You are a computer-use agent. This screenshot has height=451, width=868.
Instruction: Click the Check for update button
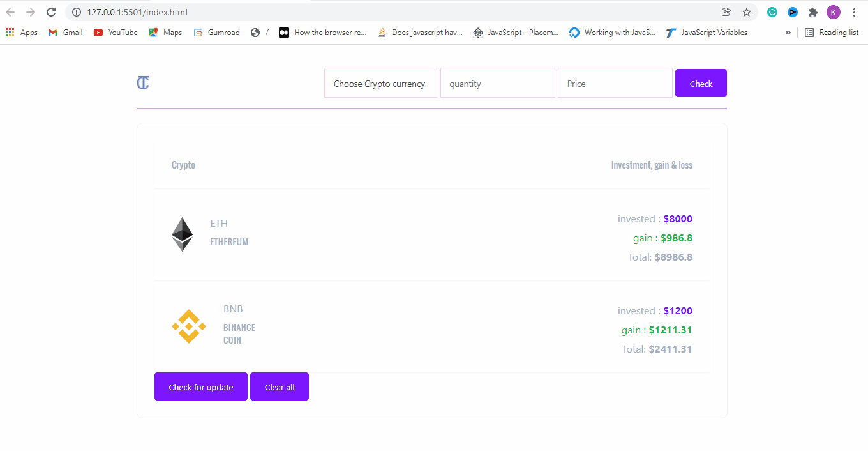point(201,387)
